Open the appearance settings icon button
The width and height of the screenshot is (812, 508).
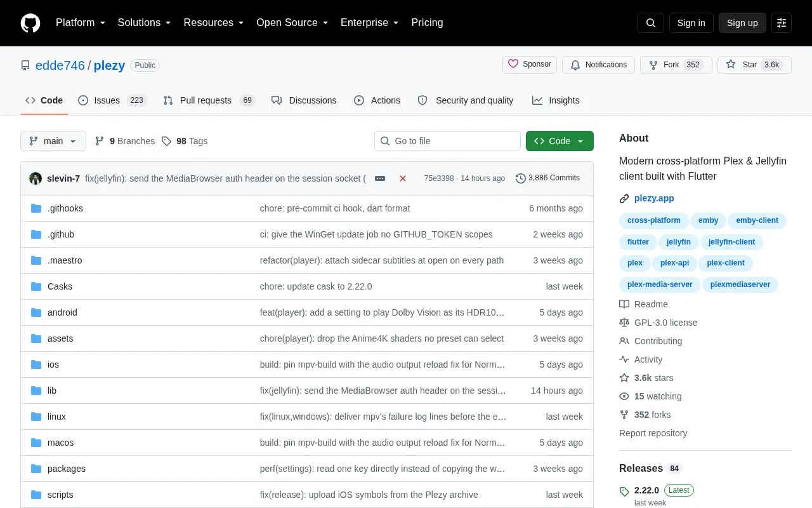[x=782, y=23]
